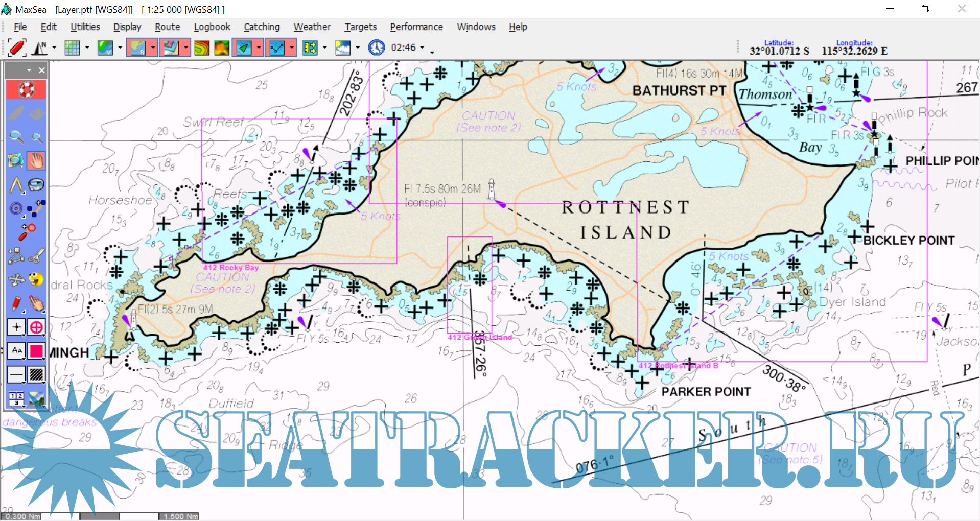This screenshot has width=980, height=521.
Task: Expand the grid toolbar button dropdown arrow
Action: (87, 48)
